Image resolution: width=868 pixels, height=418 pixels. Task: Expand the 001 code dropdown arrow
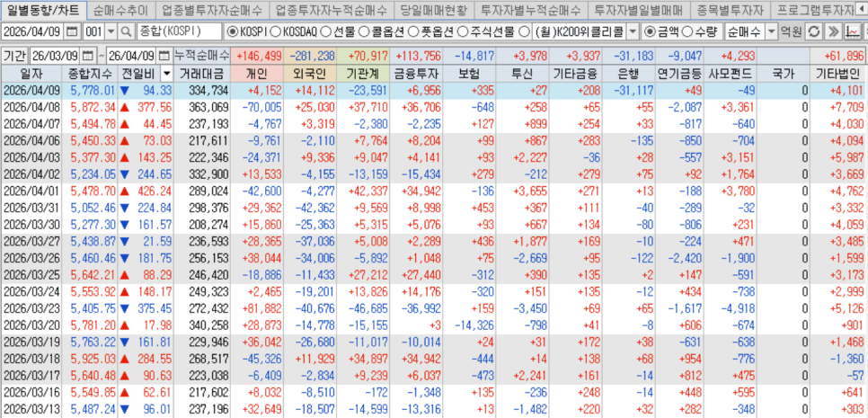pyautogui.click(x=111, y=31)
